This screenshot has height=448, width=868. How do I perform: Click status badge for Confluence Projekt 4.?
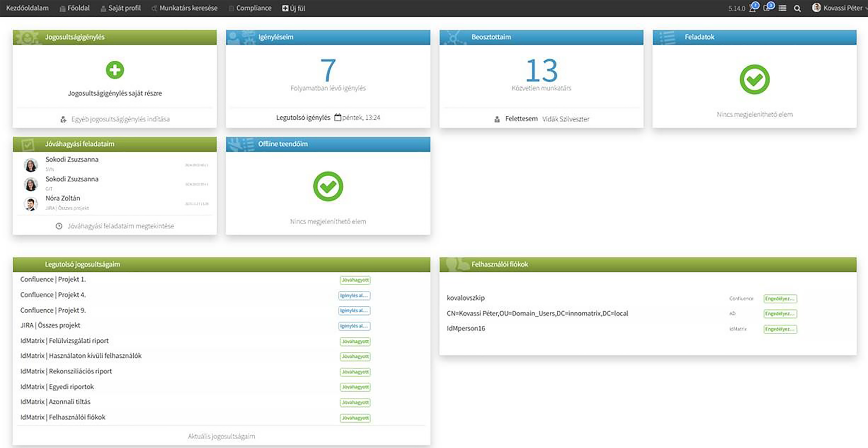[354, 295]
